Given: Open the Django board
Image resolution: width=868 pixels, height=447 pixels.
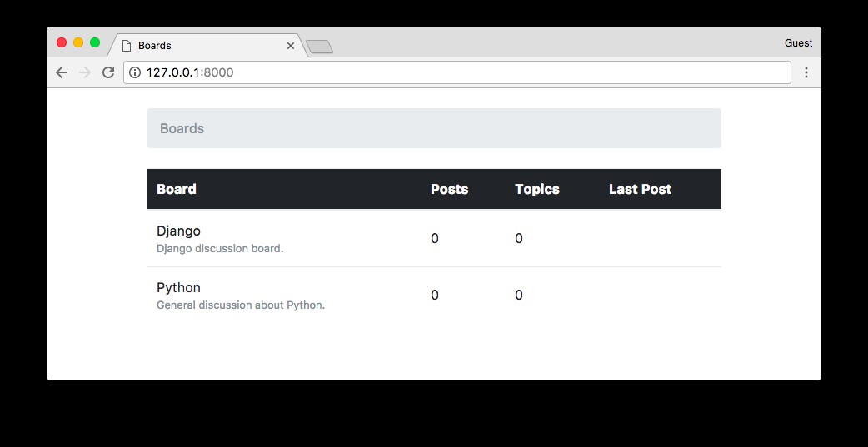Looking at the screenshot, I should pyautogui.click(x=178, y=231).
